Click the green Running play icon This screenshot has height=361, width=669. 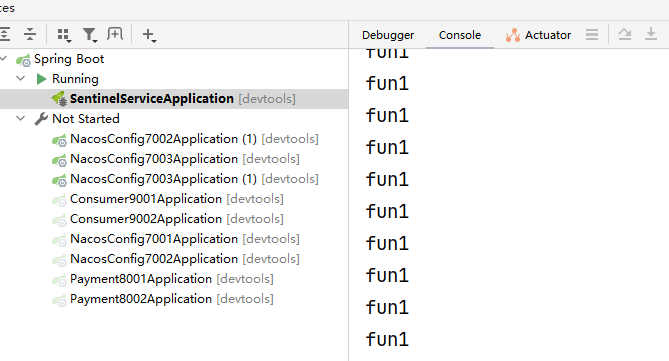tap(41, 79)
